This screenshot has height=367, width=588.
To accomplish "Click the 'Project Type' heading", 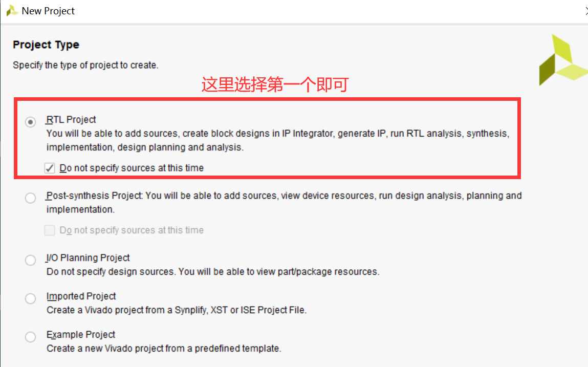I will pyautogui.click(x=46, y=45).
